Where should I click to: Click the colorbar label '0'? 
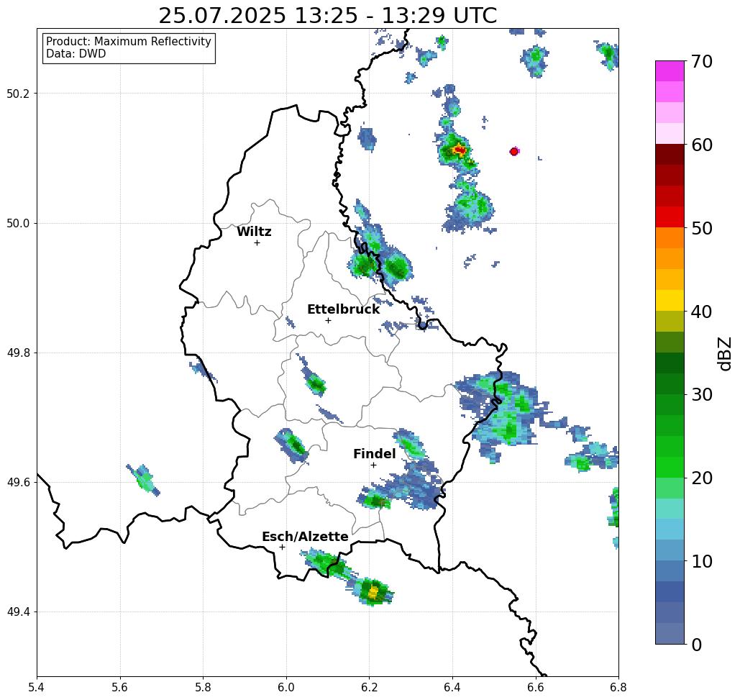697,645
